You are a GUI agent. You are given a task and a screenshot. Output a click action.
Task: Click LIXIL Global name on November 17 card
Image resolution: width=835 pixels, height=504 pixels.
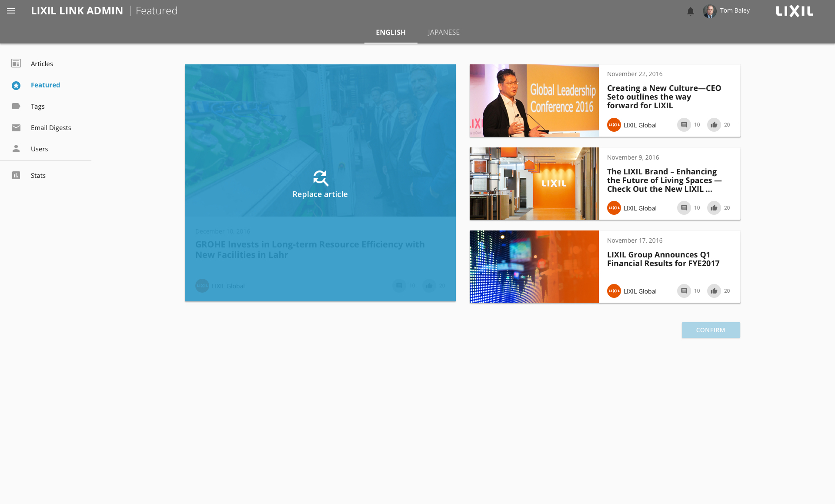pos(640,291)
